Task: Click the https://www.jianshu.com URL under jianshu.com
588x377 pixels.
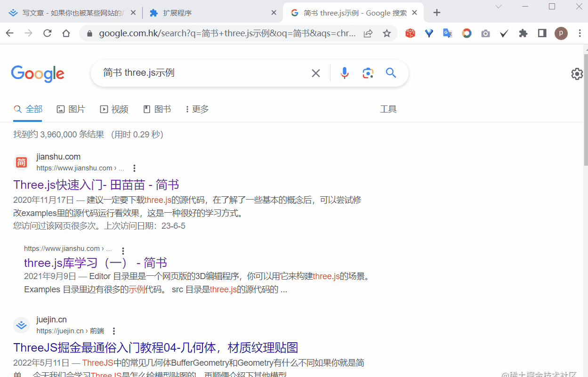Action: pos(80,168)
